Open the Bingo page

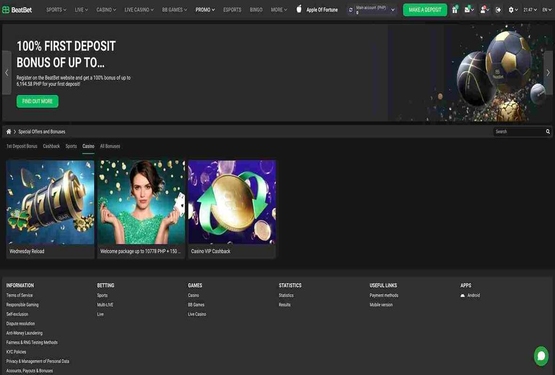coord(256,10)
